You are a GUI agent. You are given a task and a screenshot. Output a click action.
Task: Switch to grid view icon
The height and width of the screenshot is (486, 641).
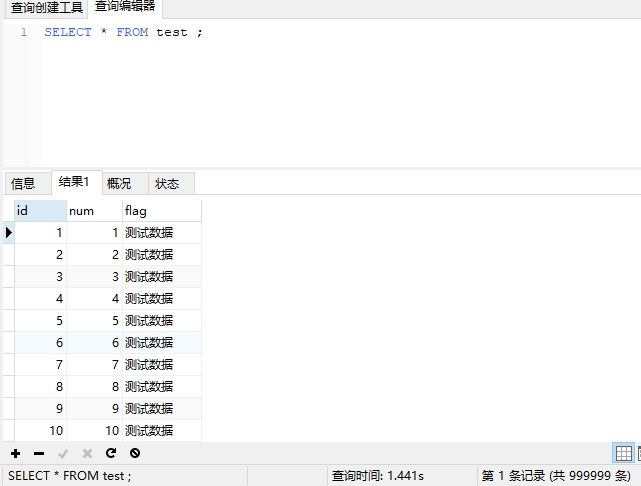click(623, 453)
